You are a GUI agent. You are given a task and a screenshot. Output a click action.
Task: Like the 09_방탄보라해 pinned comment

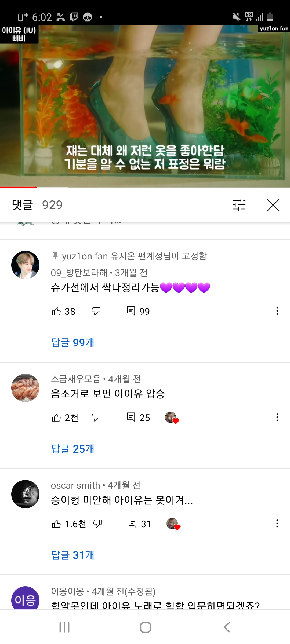coord(56,311)
